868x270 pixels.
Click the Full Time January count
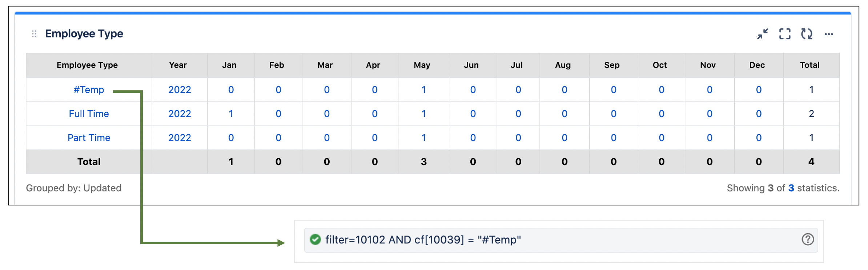pyautogui.click(x=231, y=114)
